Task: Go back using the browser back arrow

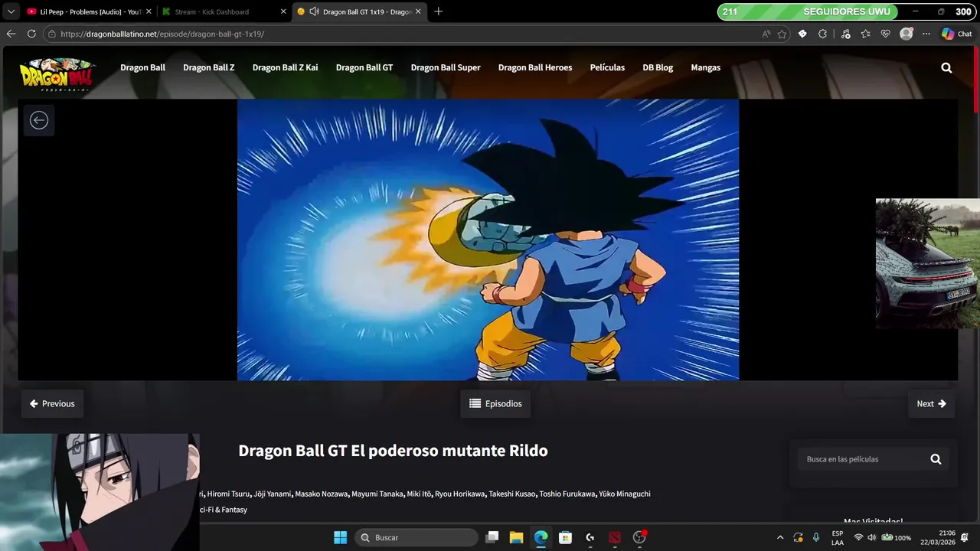Action: [x=11, y=34]
